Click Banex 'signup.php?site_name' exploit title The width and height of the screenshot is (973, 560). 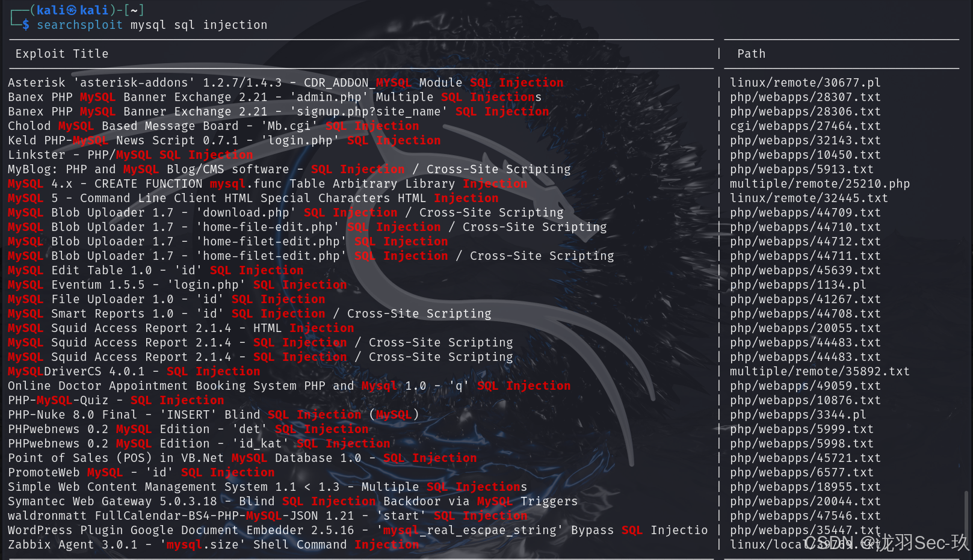pos(279,111)
